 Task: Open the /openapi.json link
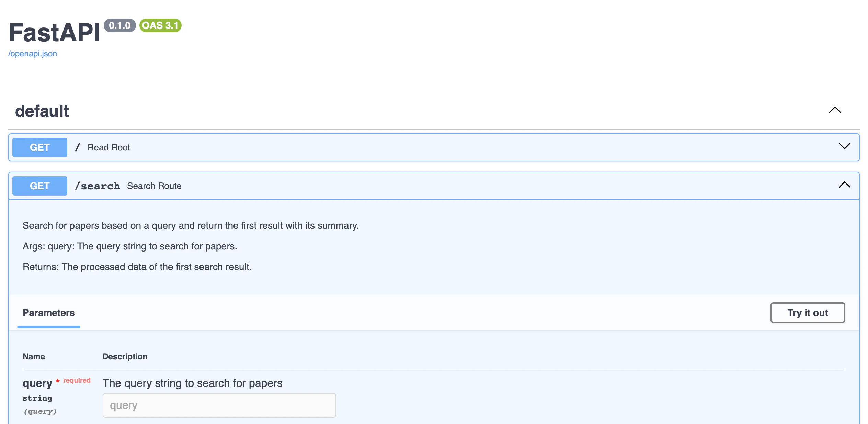coord(33,54)
